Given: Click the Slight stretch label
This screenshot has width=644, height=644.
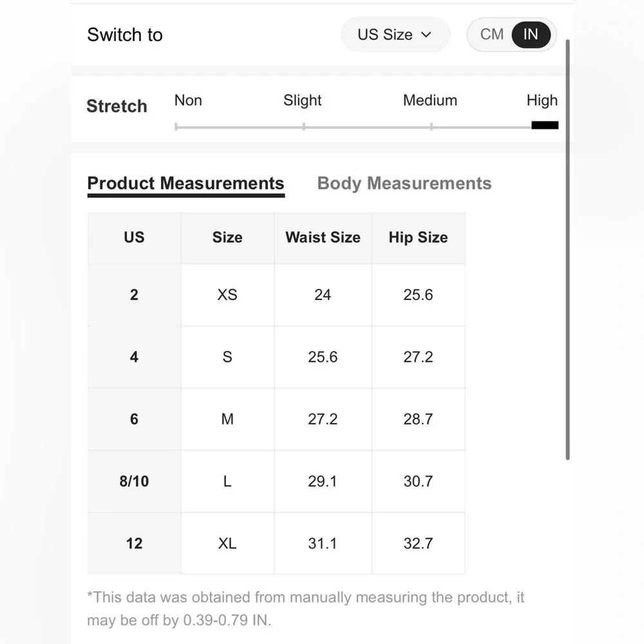Looking at the screenshot, I should click(302, 100).
